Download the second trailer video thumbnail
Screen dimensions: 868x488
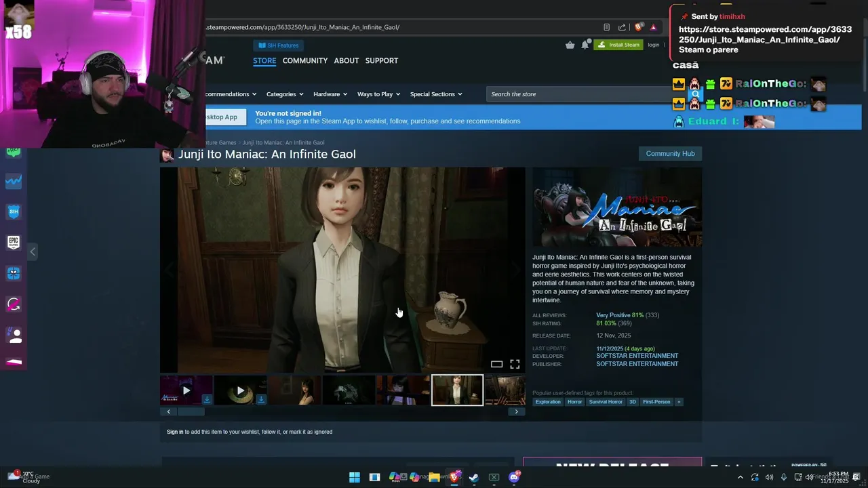tap(260, 399)
